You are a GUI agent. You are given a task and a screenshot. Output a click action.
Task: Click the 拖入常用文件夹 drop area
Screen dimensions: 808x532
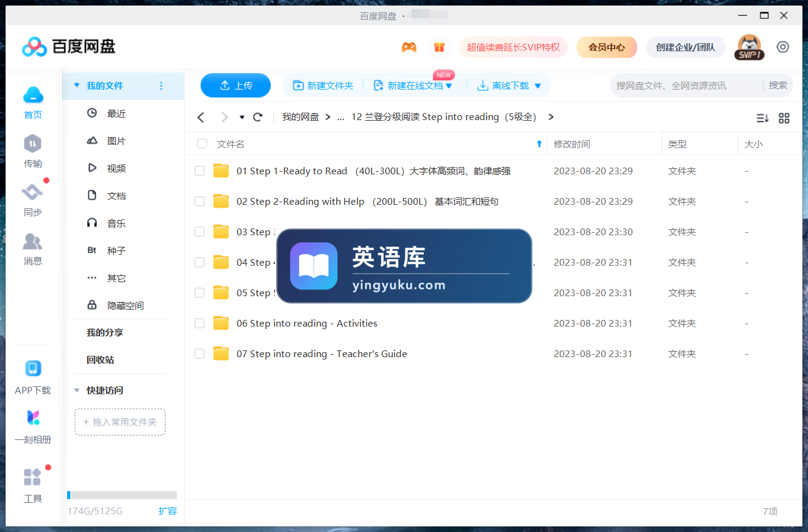click(120, 422)
